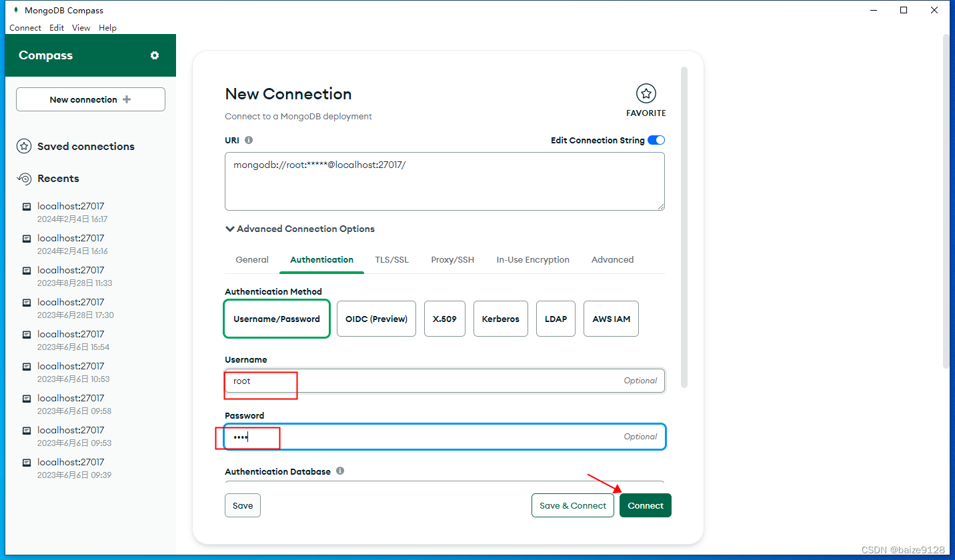Click the Password input field

(x=445, y=437)
